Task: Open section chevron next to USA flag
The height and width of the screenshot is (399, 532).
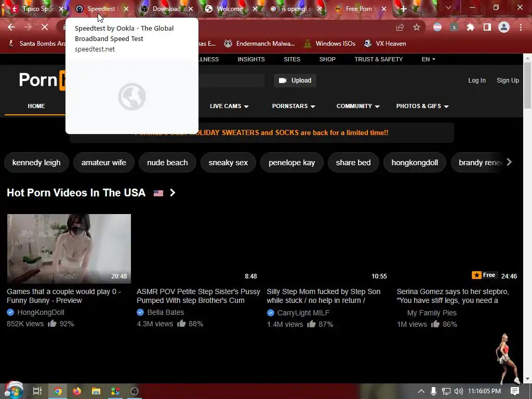Action: 172,193
